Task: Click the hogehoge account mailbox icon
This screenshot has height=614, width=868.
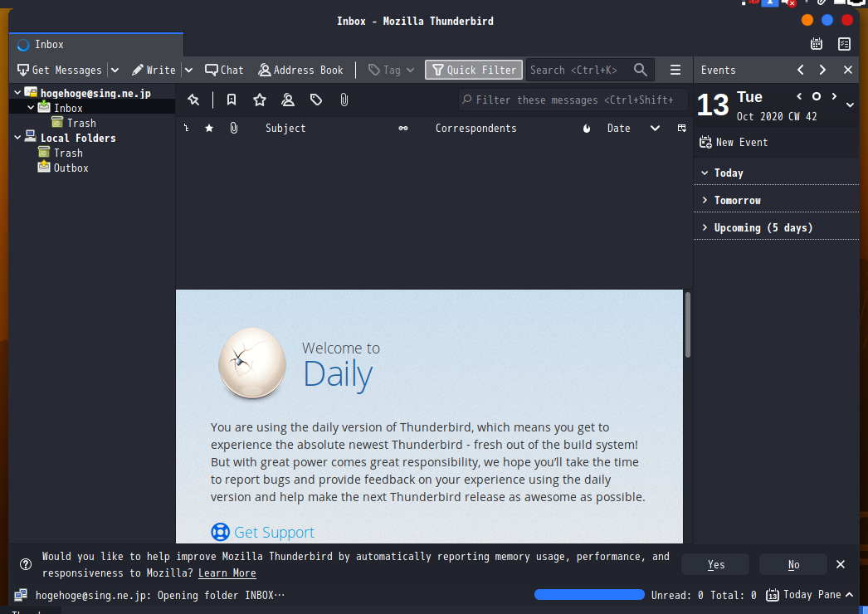Action: click(31, 93)
